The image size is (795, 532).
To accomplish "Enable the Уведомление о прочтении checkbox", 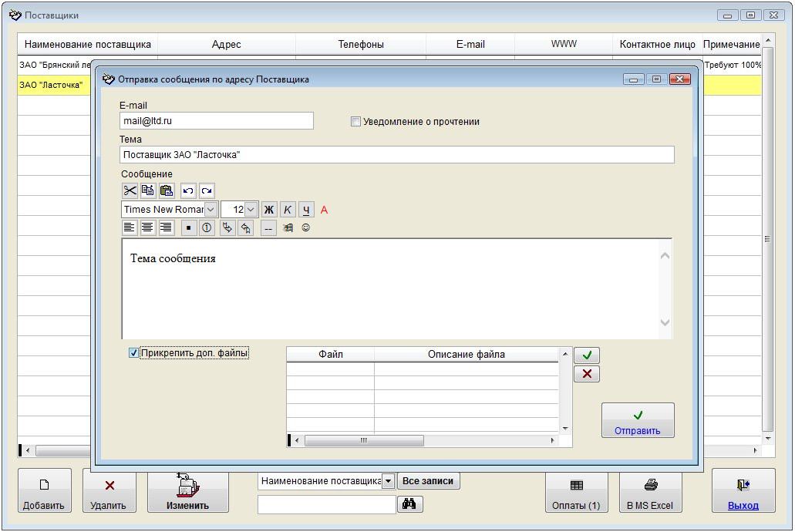I will (x=355, y=122).
